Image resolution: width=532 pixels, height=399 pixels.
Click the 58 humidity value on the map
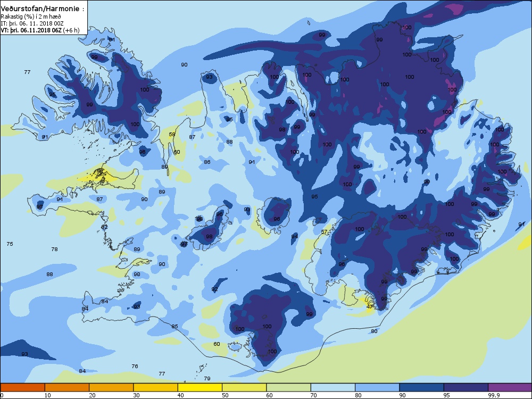(172, 135)
